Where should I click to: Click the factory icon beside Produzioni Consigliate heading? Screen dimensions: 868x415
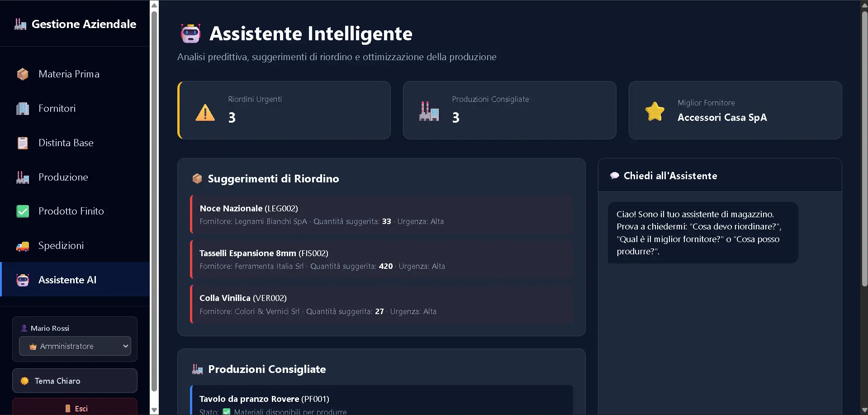click(197, 369)
